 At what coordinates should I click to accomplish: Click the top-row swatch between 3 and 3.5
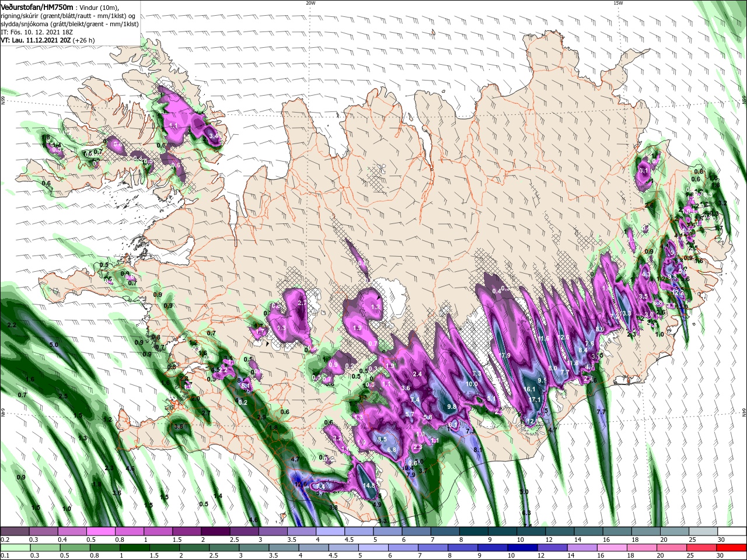(x=273, y=531)
